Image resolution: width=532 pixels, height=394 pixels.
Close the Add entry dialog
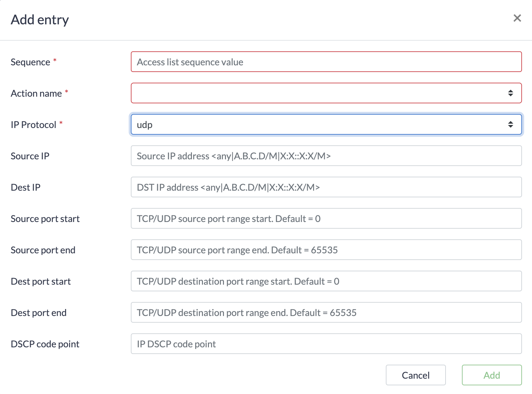[x=517, y=18]
